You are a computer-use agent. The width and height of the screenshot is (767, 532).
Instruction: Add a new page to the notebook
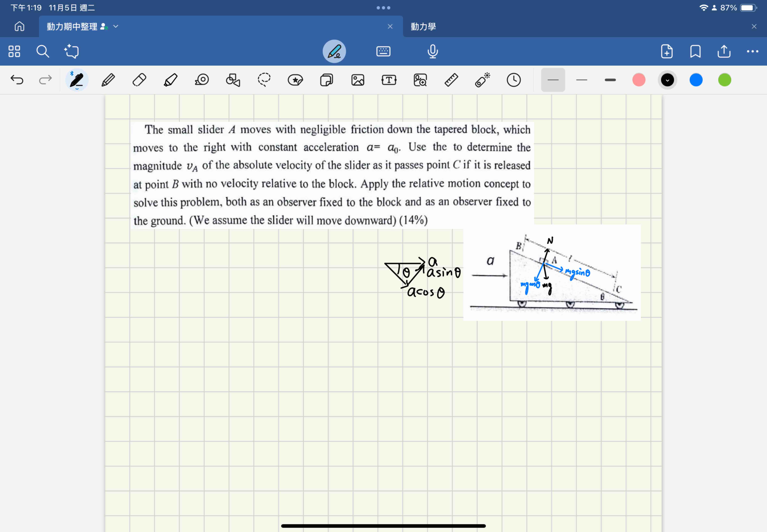pyautogui.click(x=666, y=51)
